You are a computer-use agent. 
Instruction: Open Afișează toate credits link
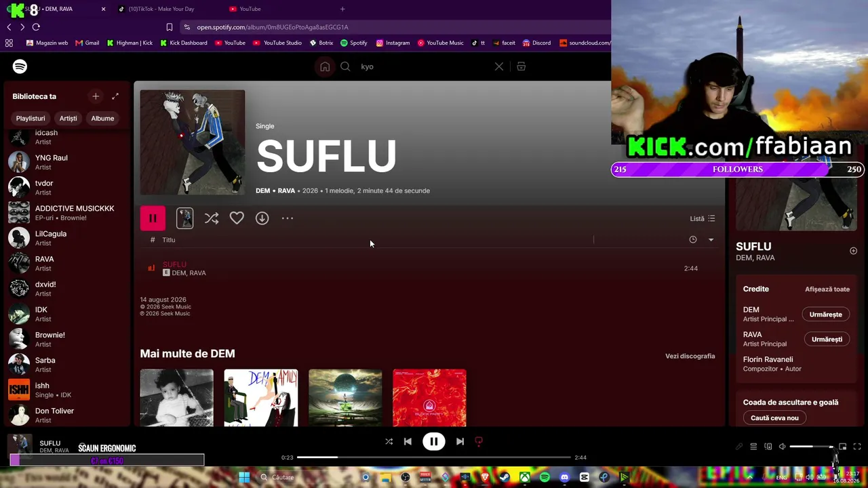[x=827, y=289]
